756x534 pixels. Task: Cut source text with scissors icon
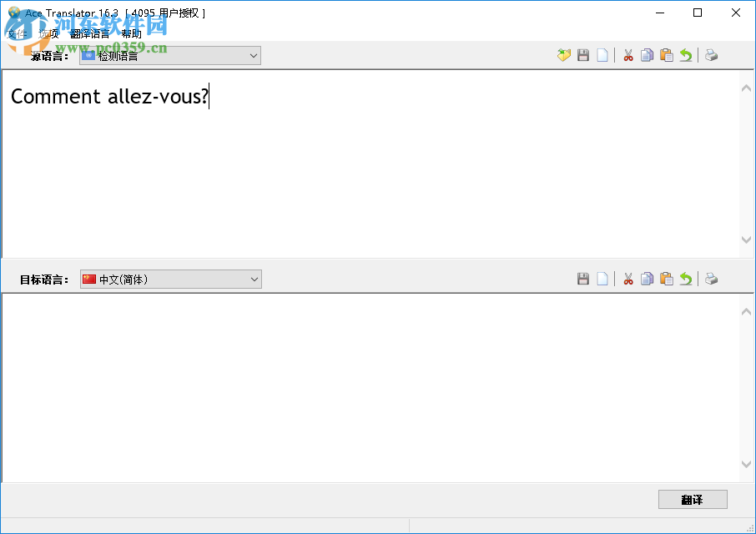point(627,55)
